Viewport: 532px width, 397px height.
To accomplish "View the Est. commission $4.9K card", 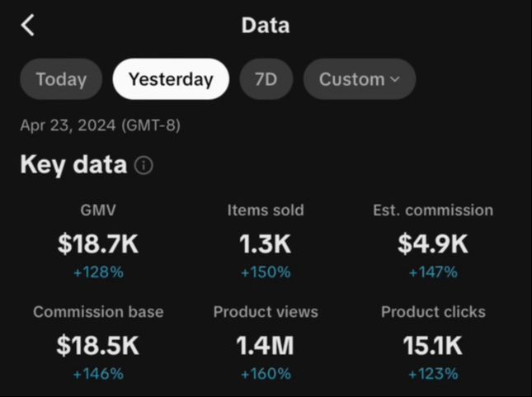I will pos(433,243).
